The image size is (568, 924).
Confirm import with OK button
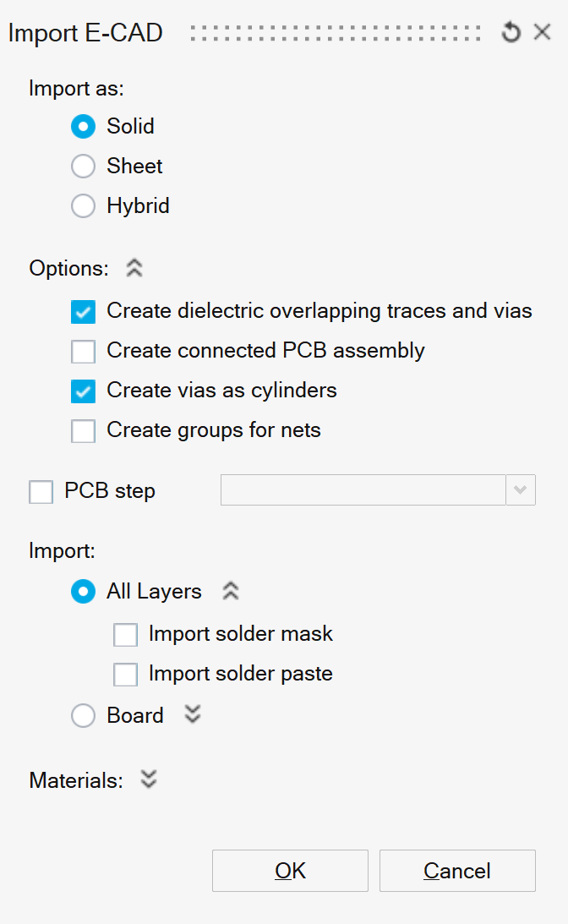[290, 871]
